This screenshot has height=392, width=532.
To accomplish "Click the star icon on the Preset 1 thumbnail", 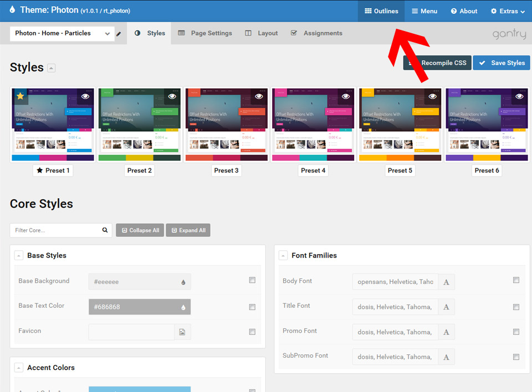I will coord(21,96).
